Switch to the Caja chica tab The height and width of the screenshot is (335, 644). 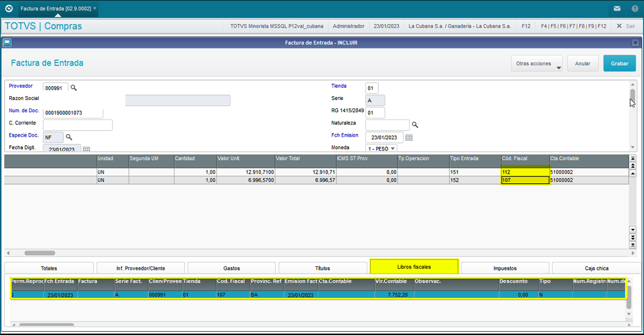[597, 268]
